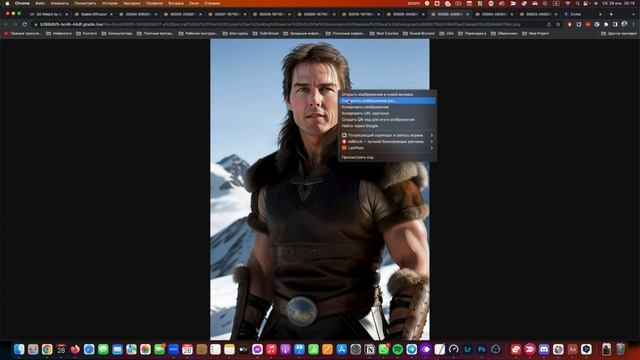Open a new tab with the plus button

click(611, 14)
